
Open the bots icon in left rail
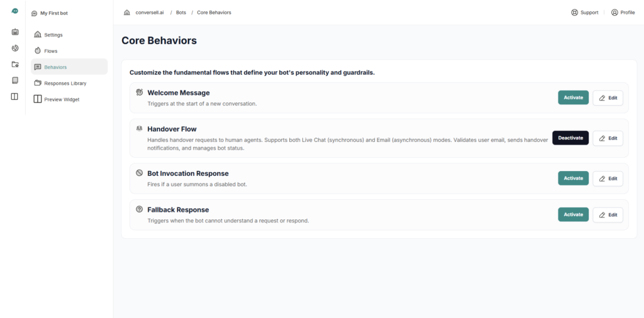point(15,31)
